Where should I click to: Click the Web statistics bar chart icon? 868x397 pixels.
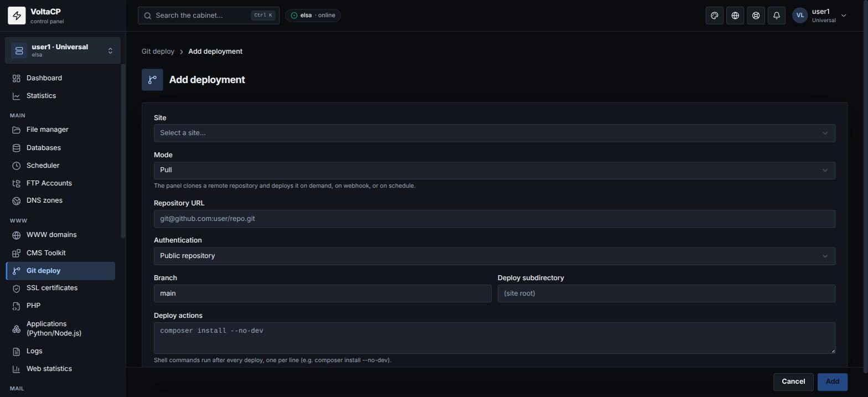click(17, 369)
